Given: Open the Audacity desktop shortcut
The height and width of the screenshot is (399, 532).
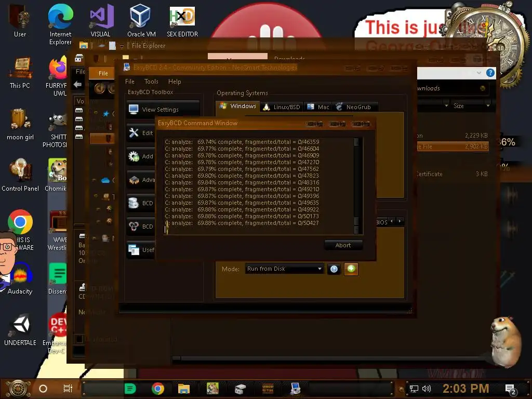Looking at the screenshot, I should coord(20,279).
